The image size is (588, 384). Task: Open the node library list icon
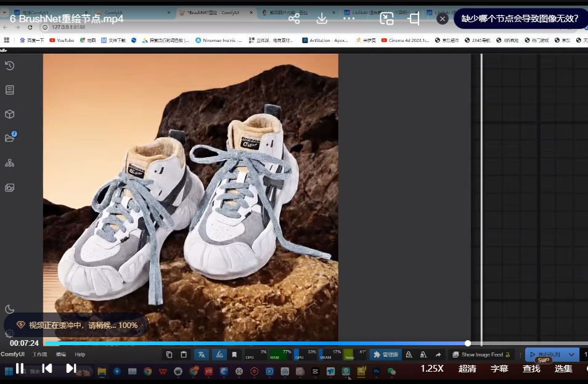10,90
